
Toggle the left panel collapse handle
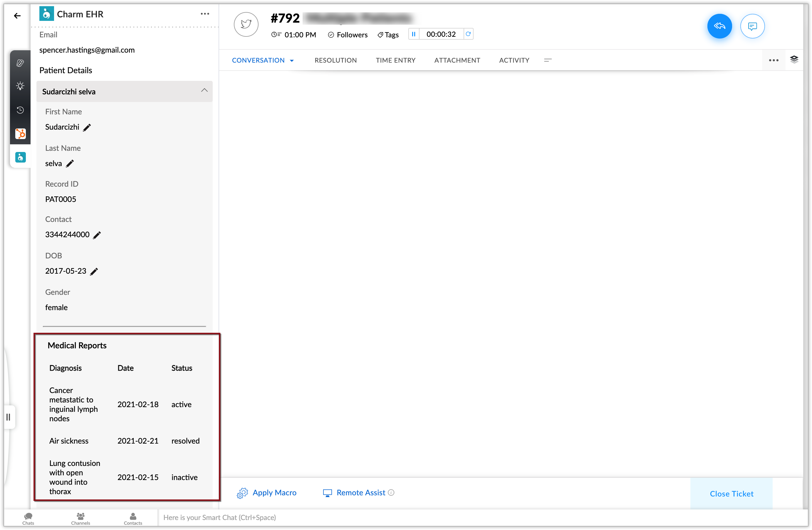[9, 417]
